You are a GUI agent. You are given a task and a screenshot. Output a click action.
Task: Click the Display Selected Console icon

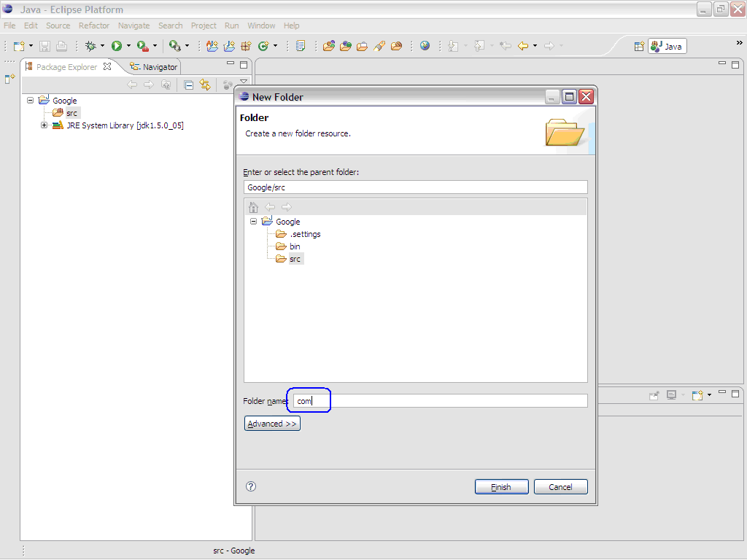coord(671,395)
